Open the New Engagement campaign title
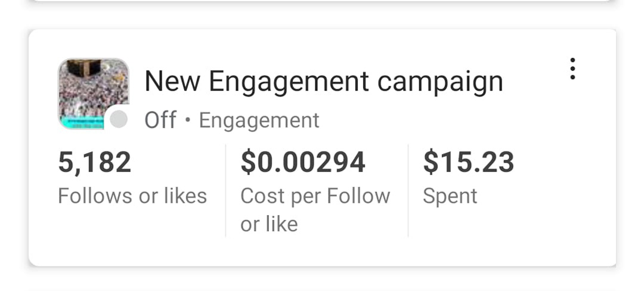Image resolution: width=644 pixels, height=291 pixels. [323, 81]
